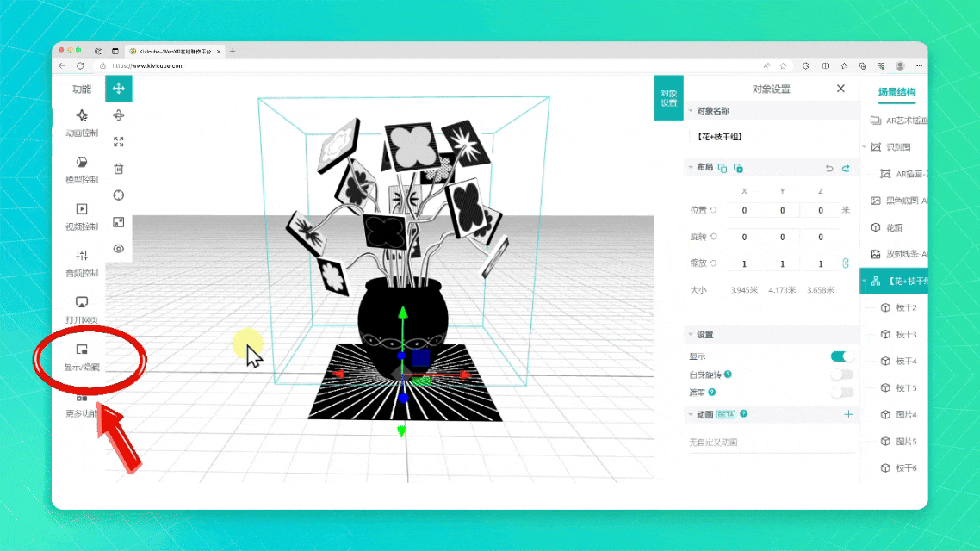Viewport: 980px width, 551px height.
Task: Click the crosshair focus target icon
Action: (x=119, y=195)
